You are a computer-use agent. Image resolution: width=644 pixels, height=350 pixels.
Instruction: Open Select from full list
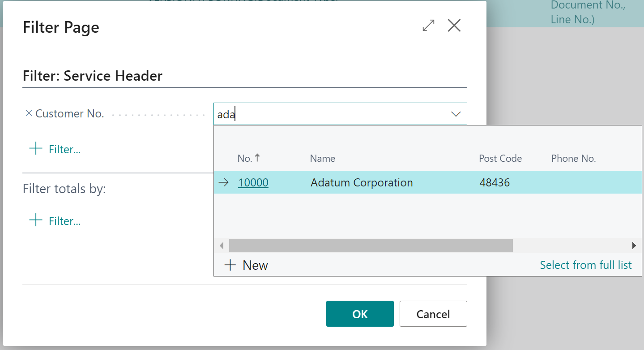586,265
